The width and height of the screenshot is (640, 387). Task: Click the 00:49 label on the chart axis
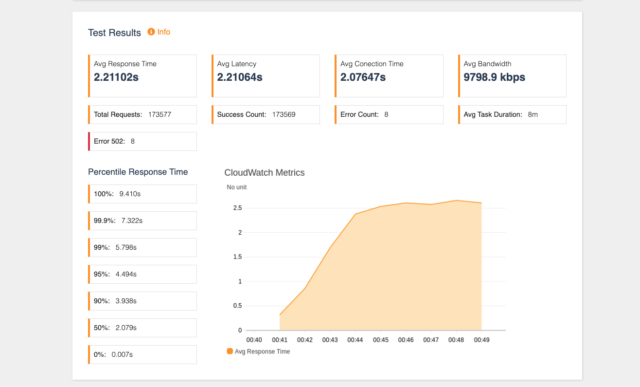coord(482,340)
